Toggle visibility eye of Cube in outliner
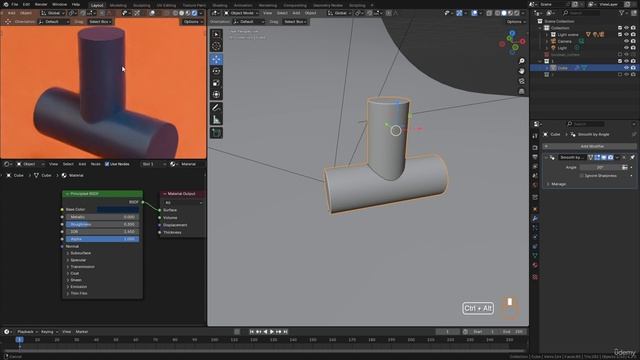 627,68
